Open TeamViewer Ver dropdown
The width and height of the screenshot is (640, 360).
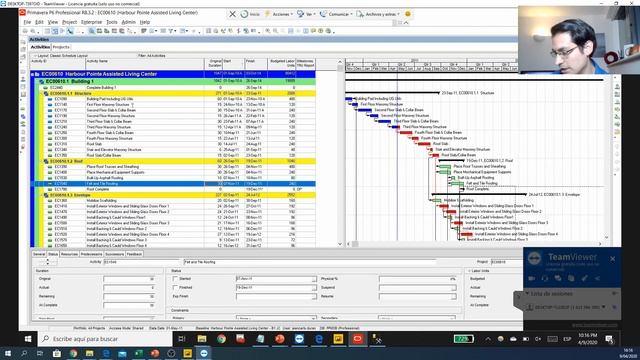click(306, 14)
